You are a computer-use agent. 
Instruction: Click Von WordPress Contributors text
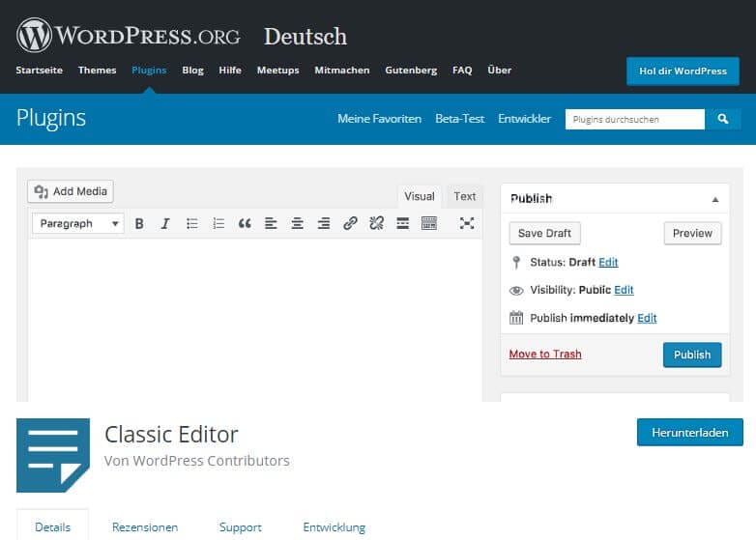tap(197, 461)
